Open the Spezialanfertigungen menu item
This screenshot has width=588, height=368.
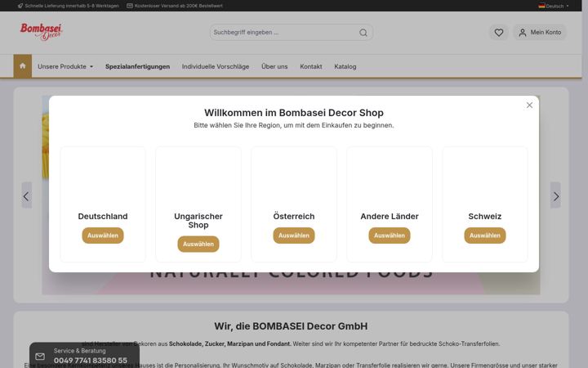[x=137, y=66]
